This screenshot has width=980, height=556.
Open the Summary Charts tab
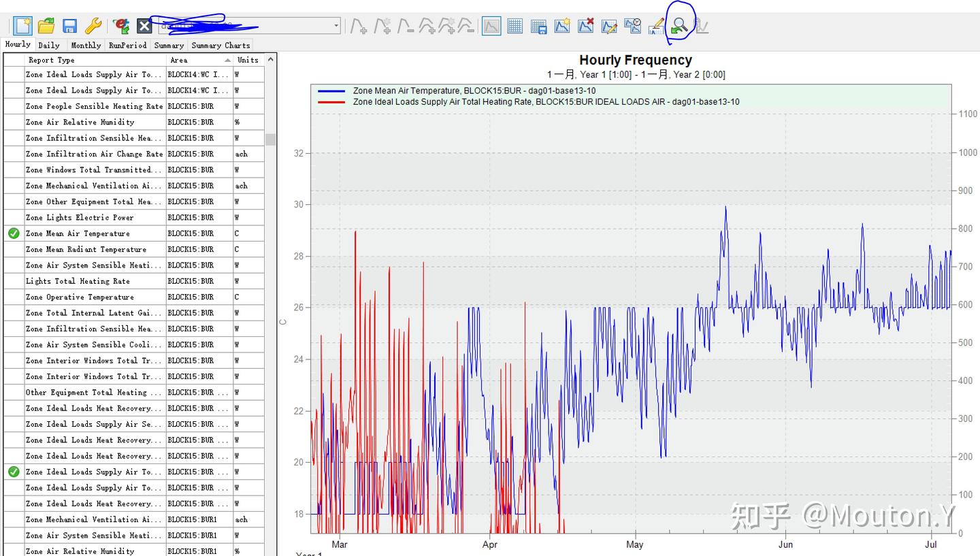220,45
